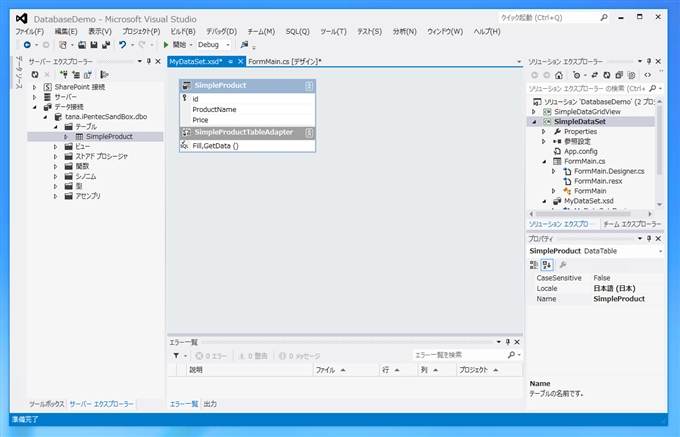Screen dimensions: 680x437
Task: Open the Debug configuration dropdown
Action: pyautogui.click(x=228, y=45)
